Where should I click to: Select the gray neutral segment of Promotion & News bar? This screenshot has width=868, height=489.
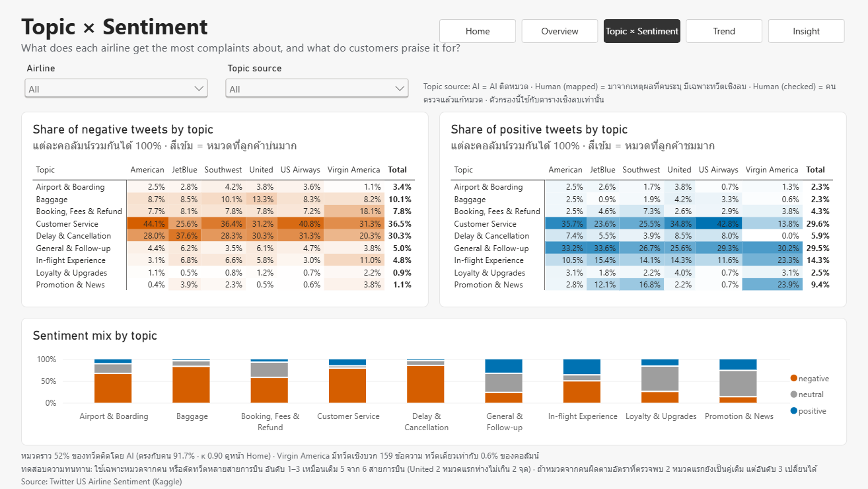(738, 383)
